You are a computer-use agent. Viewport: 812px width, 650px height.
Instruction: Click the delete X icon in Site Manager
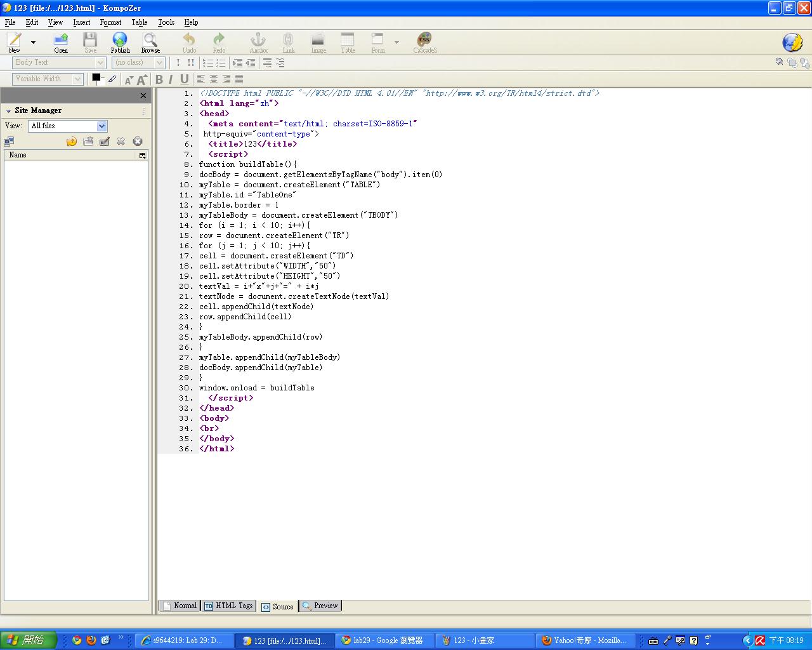pos(121,142)
